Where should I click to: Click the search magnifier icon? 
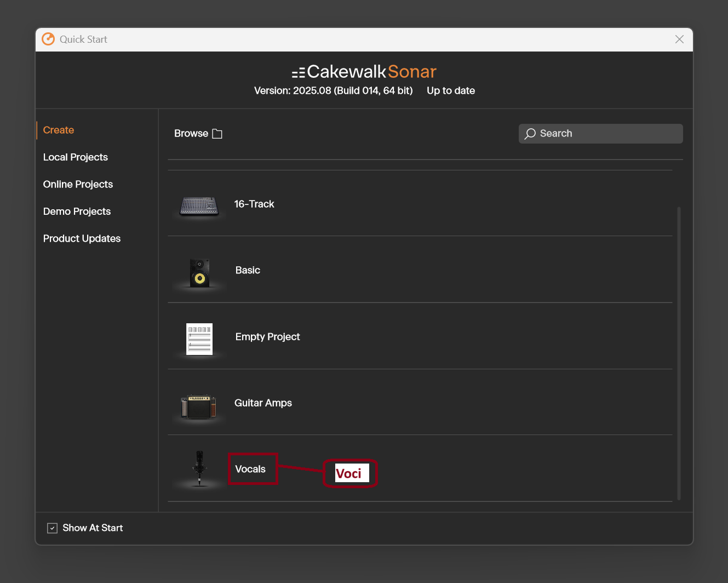click(x=530, y=134)
